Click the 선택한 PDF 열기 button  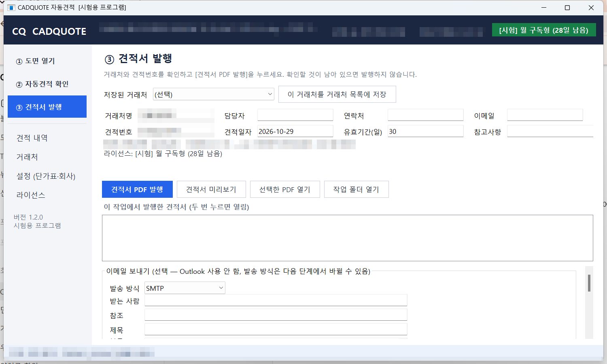(x=285, y=189)
